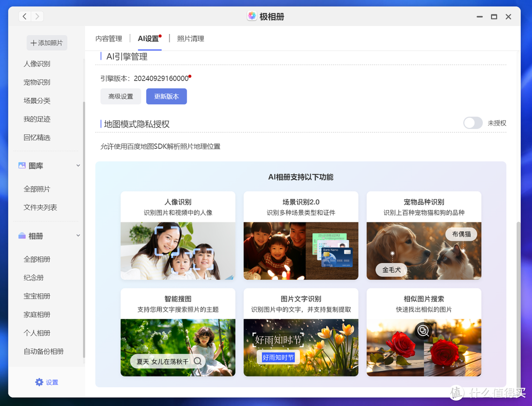This screenshot has height=406, width=532.
Task: Click the 极相册 app logo icon
Action: coord(252,16)
